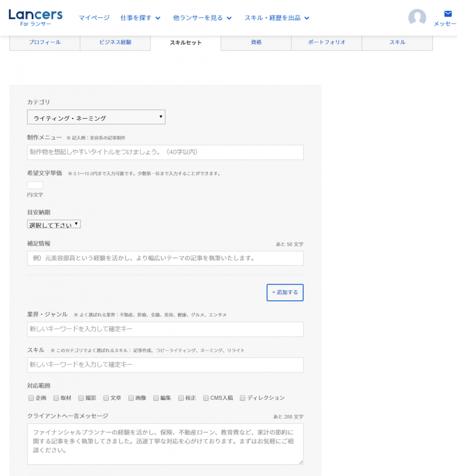This screenshot has width=457, height=476.
Task: Switch to the プロフィール tab
Action: point(45,42)
